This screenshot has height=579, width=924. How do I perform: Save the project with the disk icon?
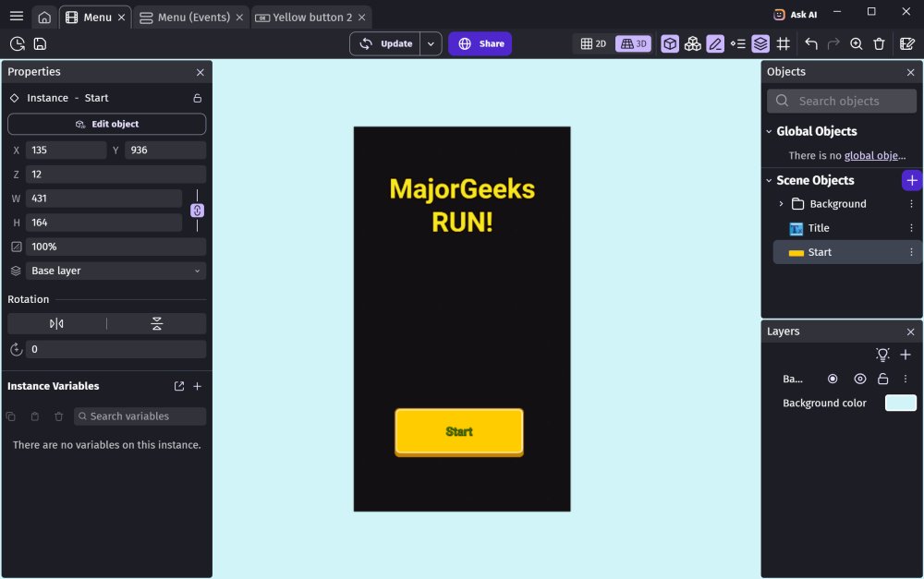(x=40, y=43)
